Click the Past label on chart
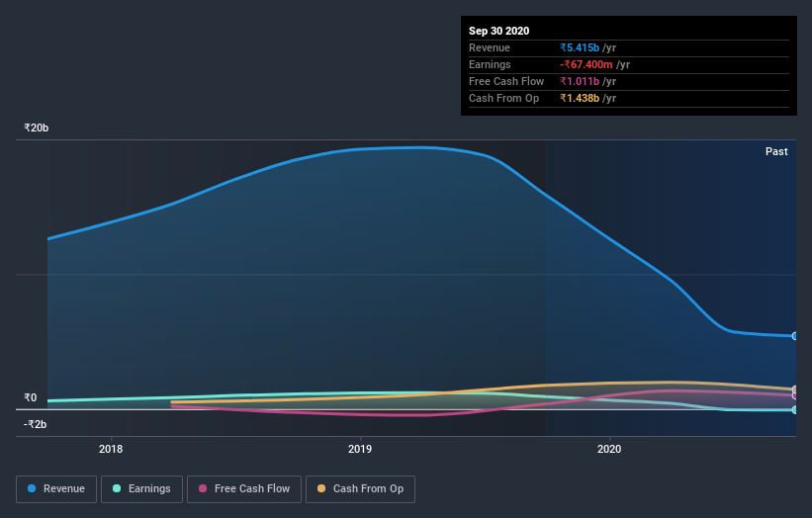This screenshot has width=812, height=518. [776, 151]
